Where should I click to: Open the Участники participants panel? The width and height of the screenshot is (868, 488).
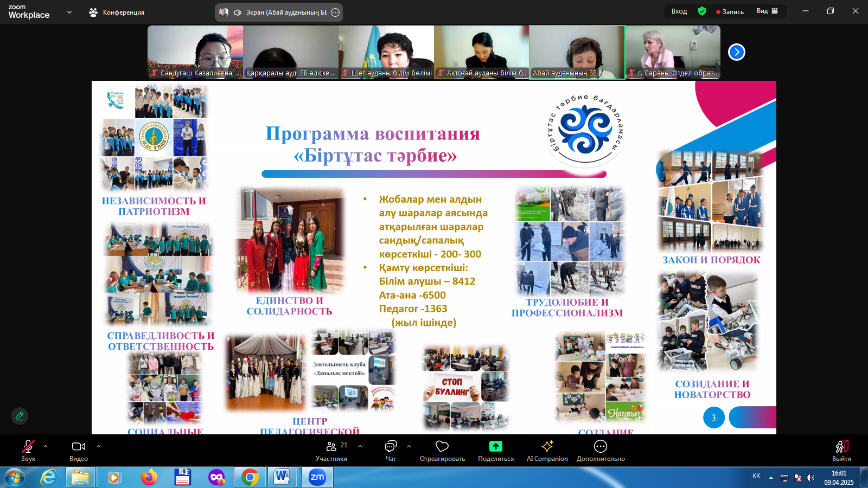331,450
